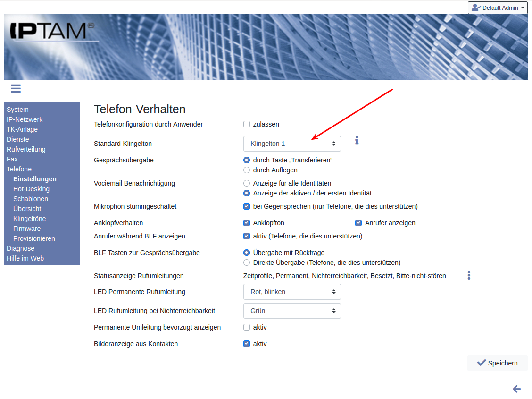Click the Speichern button
The image size is (532, 399).
point(497,363)
